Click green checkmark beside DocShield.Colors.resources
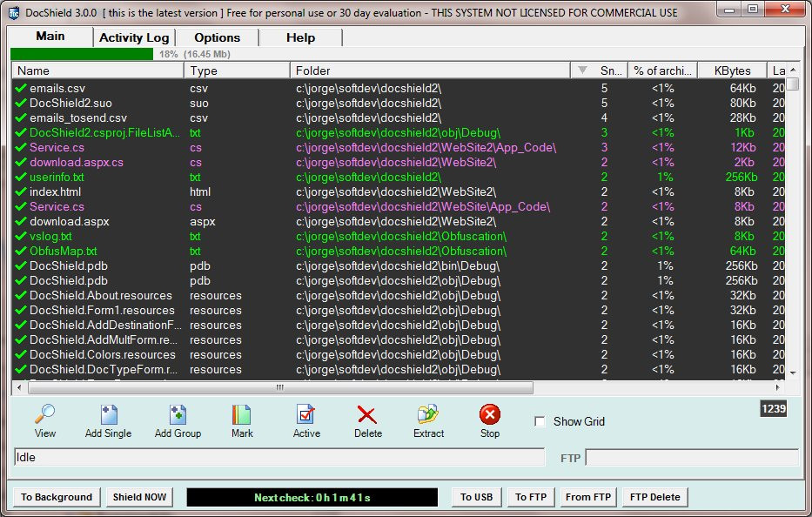Viewport: 812px width, 517px height. tap(21, 355)
